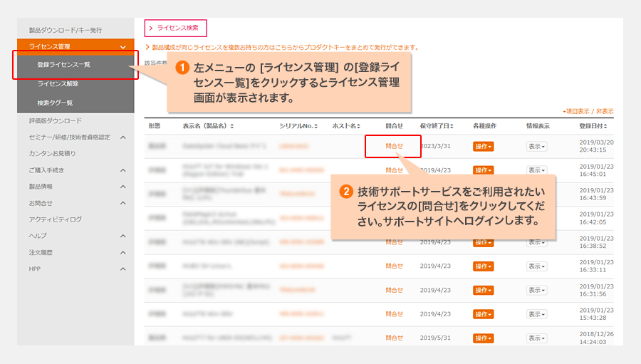Expand the 注文履歴 chevron
Viewport: 641px width, 364px height.
pos(123,253)
